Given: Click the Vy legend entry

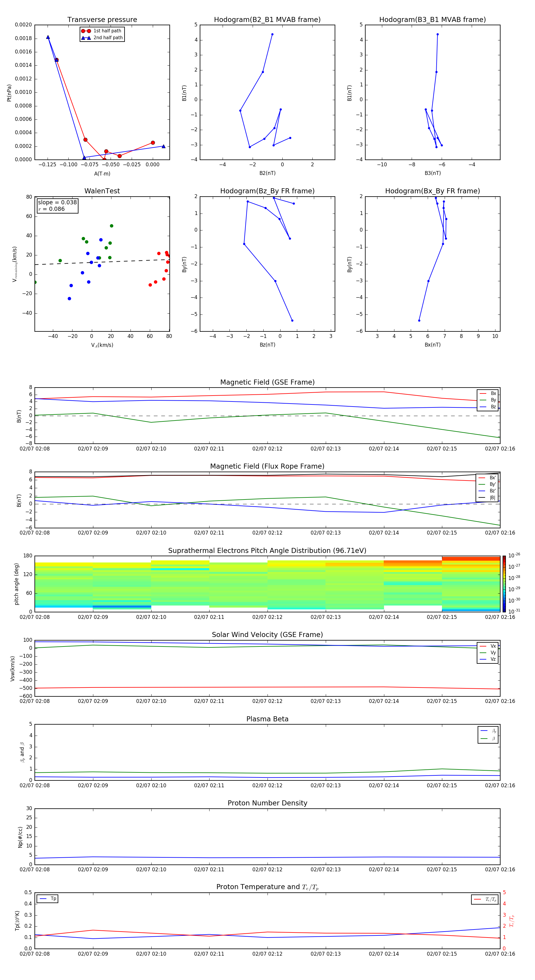Looking at the screenshot, I should click(488, 652).
